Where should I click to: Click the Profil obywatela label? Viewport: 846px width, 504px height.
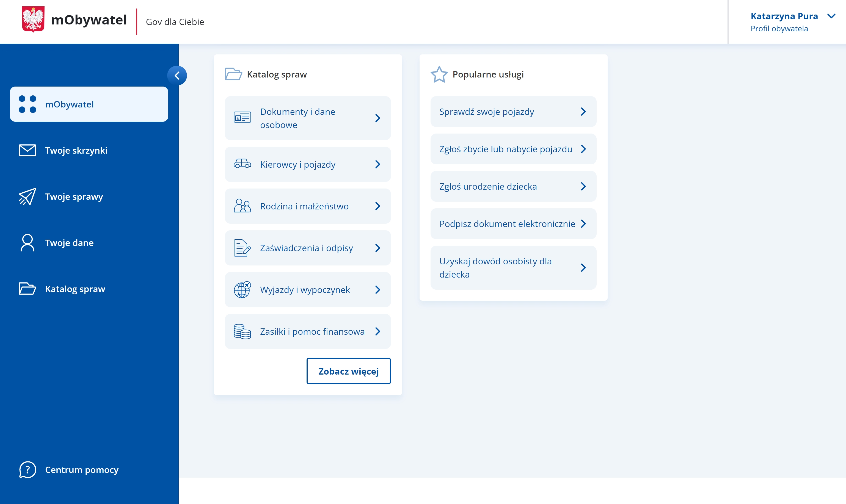pyautogui.click(x=779, y=29)
